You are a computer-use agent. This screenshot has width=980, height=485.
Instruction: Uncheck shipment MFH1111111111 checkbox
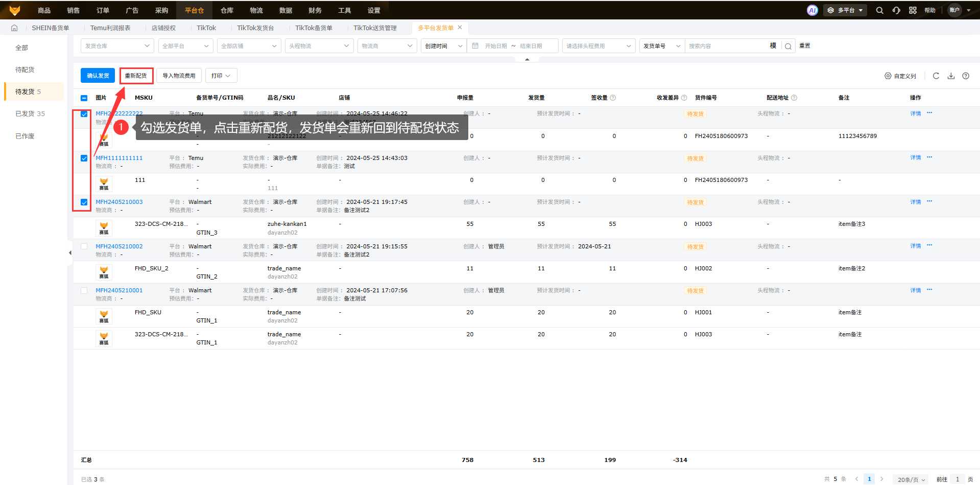84,158
